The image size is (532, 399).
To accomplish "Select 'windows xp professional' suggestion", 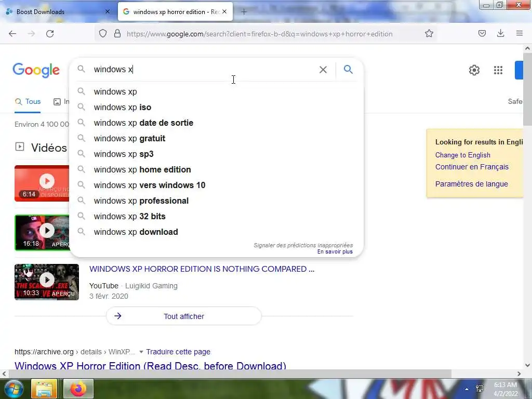I will [217, 201].
